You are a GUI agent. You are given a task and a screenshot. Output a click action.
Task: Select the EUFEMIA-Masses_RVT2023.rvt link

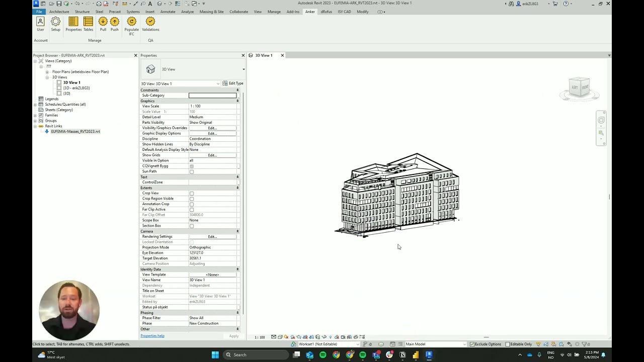coord(75,131)
